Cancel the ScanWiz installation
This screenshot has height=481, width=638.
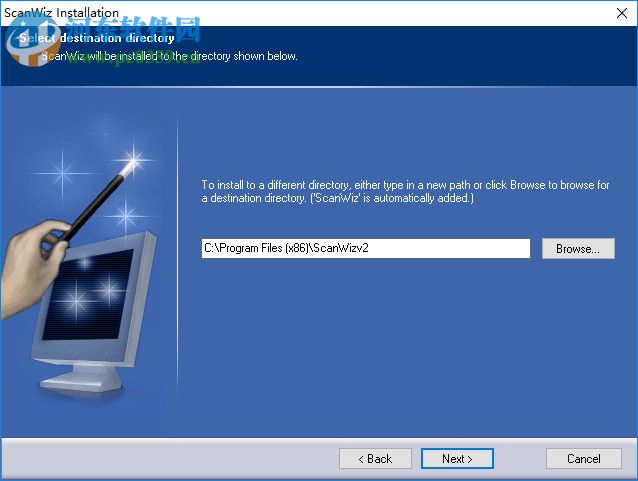[x=583, y=459]
